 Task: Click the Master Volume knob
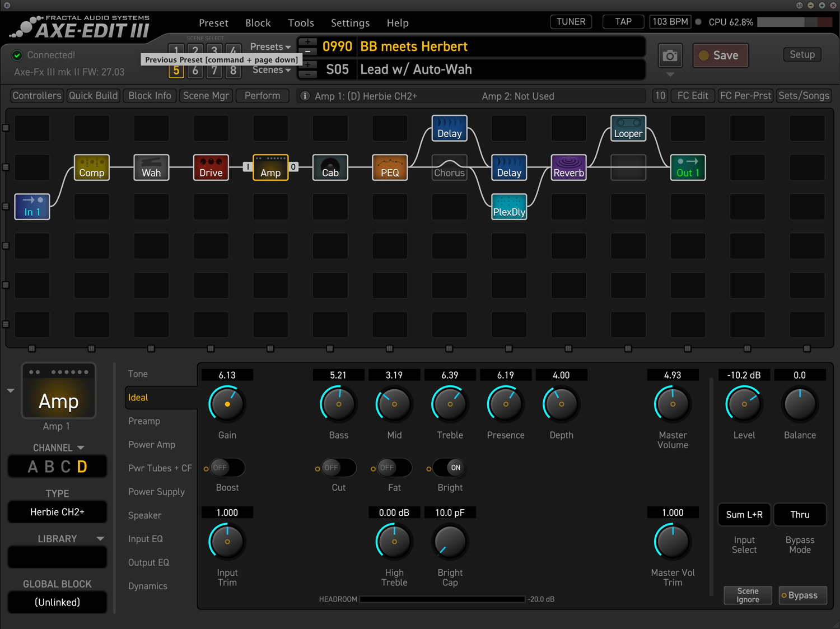[673, 404]
